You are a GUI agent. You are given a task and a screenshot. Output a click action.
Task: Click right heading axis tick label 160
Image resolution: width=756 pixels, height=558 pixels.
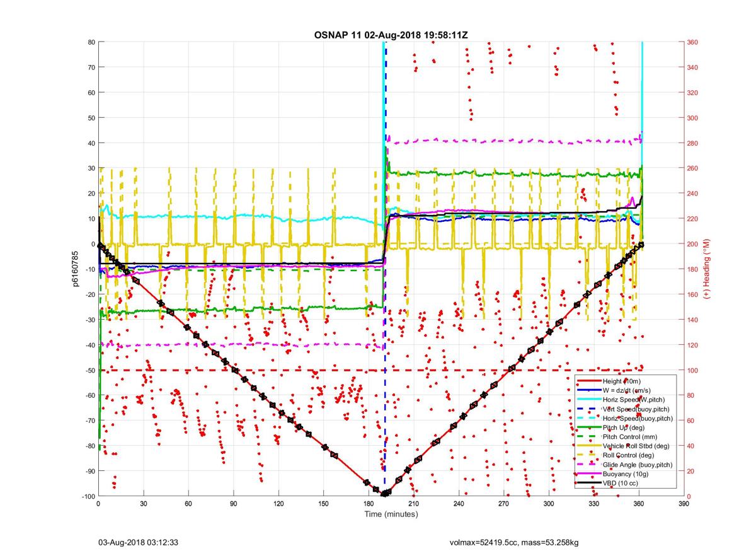(694, 294)
